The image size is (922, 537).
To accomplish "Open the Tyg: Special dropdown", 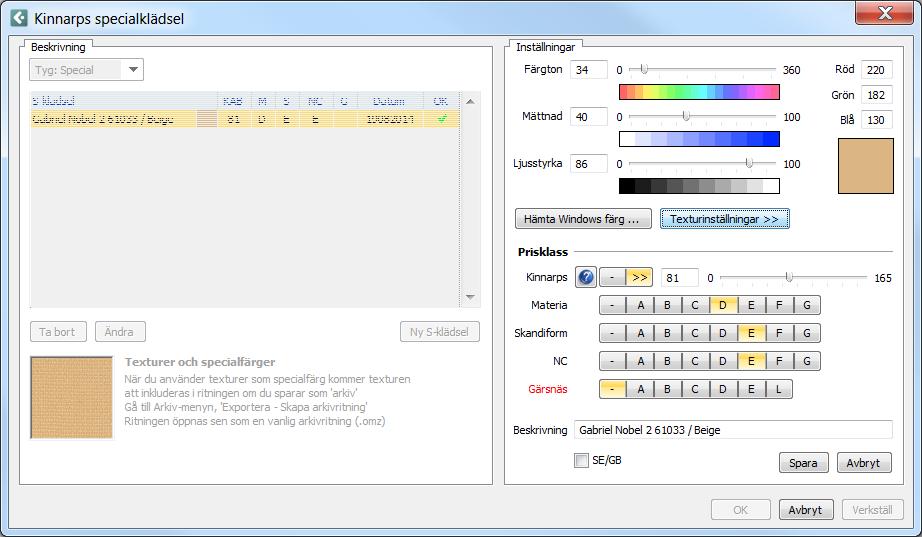I will pyautogui.click(x=86, y=70).
